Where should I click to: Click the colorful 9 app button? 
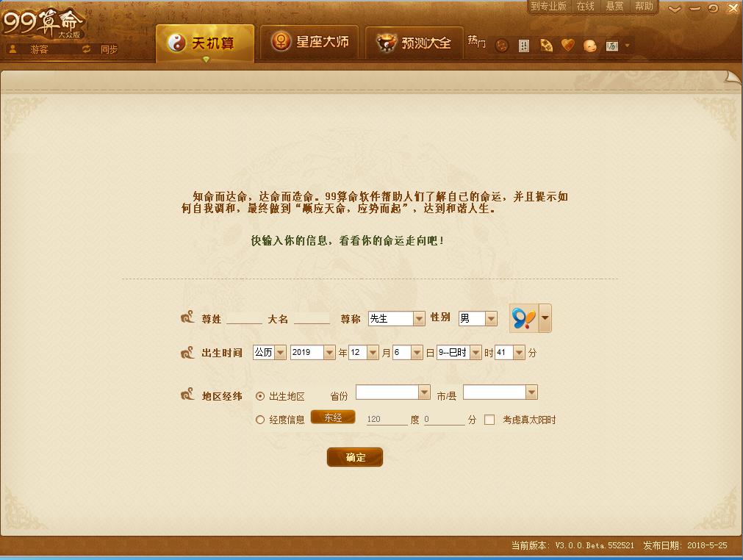click(524, 318)
